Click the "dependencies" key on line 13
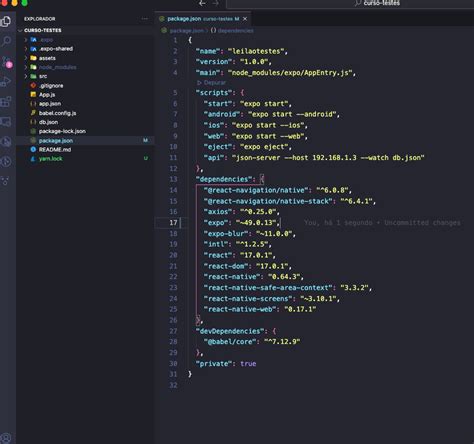Image resolution: width=474 pixels, height=444 pixels. coord(223,179)
